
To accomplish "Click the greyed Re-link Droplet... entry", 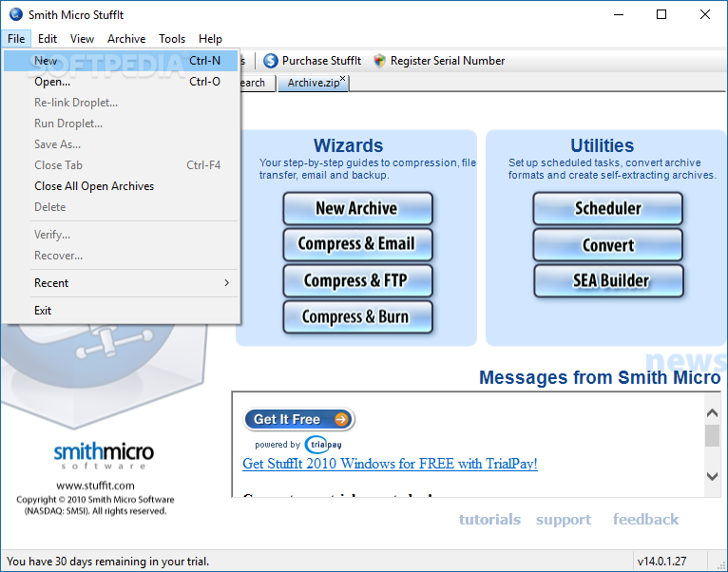I will [x=121, y=103].
